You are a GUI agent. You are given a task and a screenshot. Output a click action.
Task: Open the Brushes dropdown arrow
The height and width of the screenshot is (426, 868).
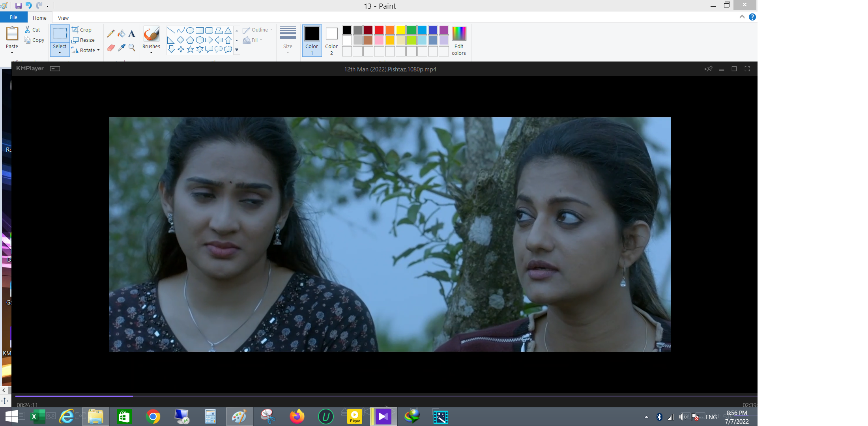[x=151, y=52]
